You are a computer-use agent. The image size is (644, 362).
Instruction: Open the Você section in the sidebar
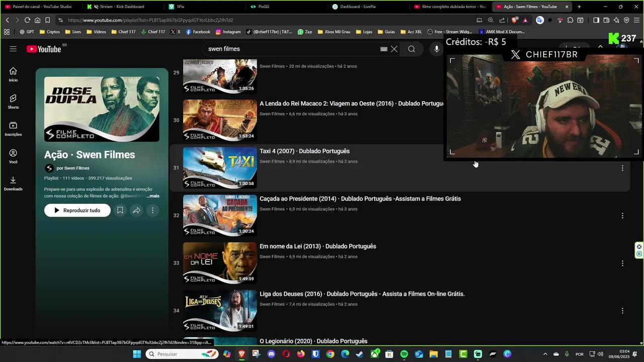point(13,156)
